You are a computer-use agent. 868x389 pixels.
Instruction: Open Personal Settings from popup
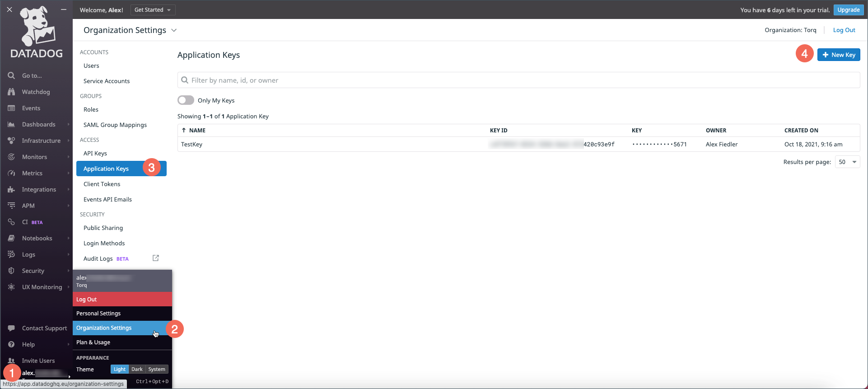point(122,313)
